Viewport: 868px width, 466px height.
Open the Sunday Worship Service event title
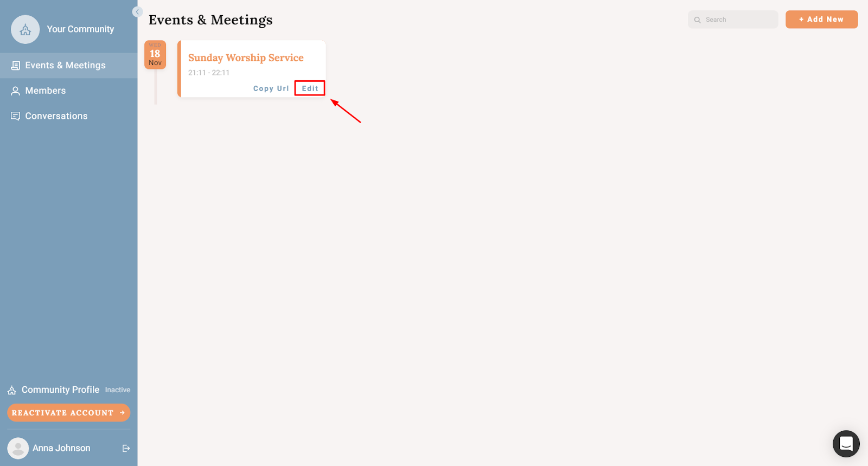click(246, 58)
